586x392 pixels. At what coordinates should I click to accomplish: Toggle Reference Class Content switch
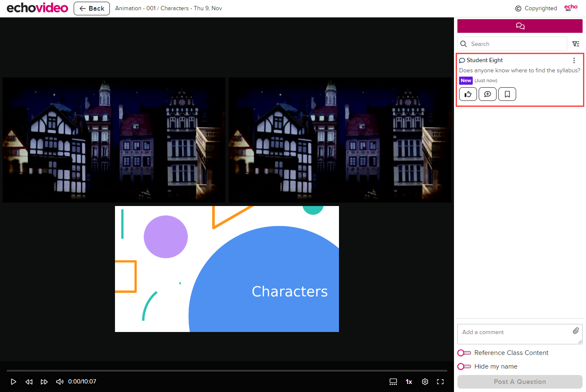[x=464, y=353]
